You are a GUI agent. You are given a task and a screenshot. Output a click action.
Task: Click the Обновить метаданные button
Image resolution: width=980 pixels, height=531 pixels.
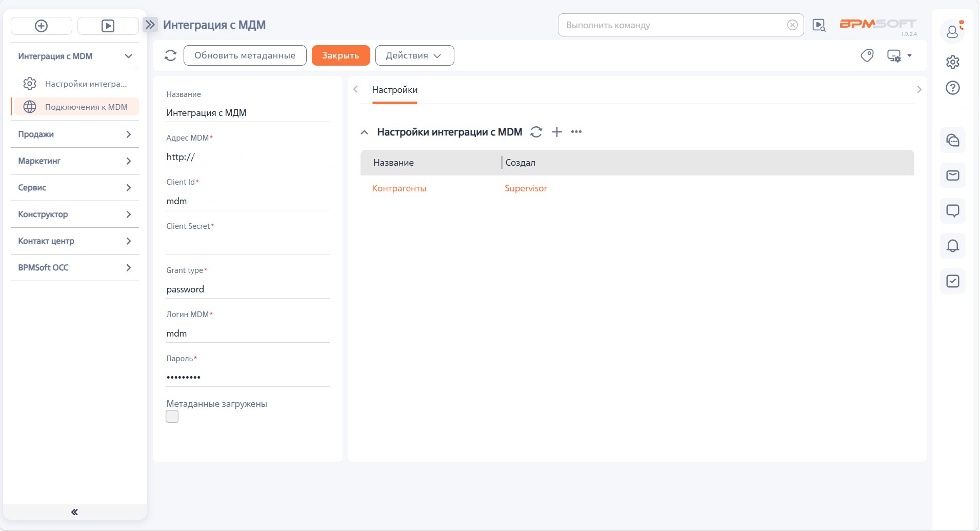[245, 55]
